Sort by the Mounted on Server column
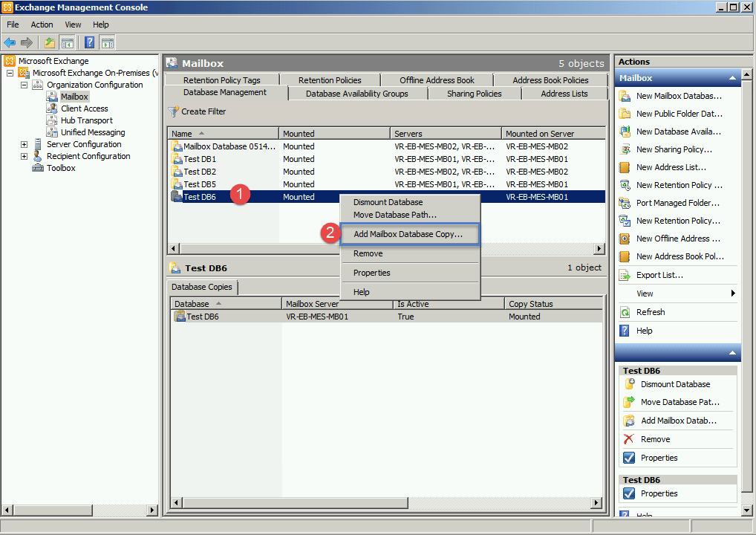Viewport: 756px width, 535px height. click(553, 134)
